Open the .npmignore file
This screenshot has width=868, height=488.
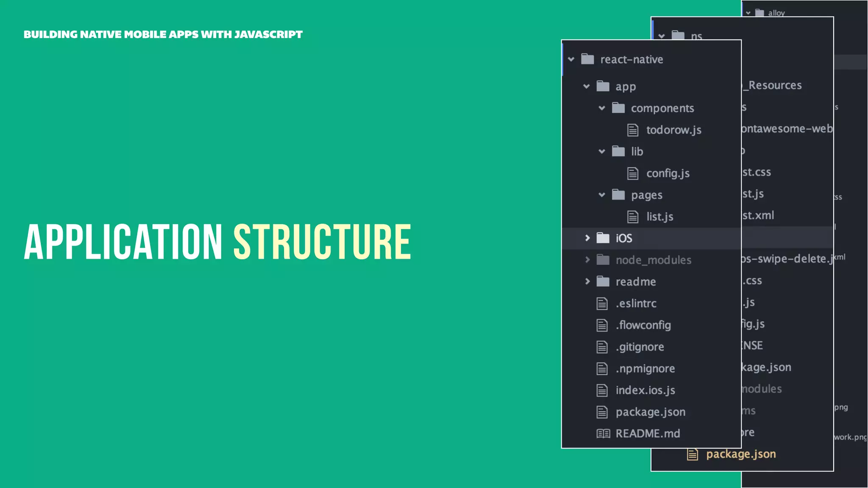(x=645, y=369)
